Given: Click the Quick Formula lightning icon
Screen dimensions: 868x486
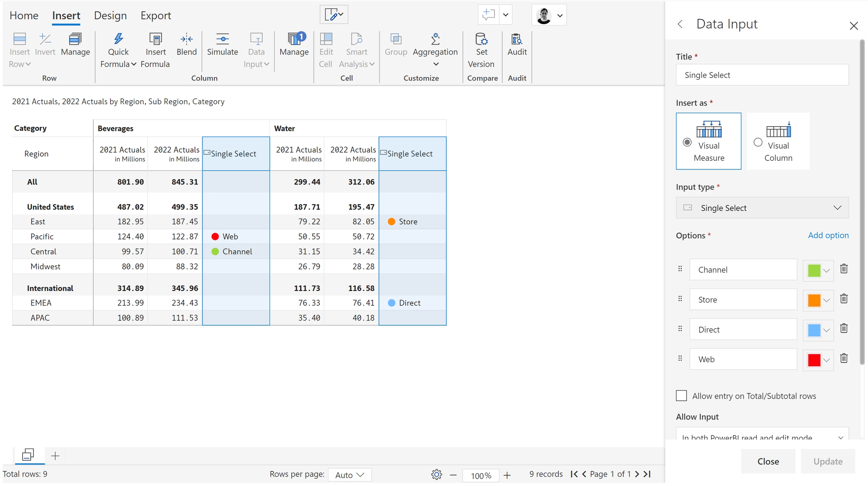Looking at the screenshot, I should (x=118, y=39).
